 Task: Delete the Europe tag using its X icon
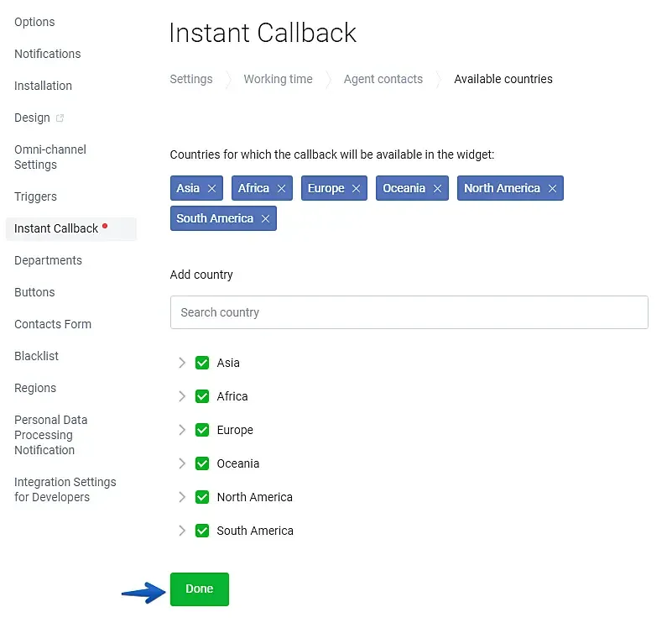pyautogui.click(x=357, y=188)
